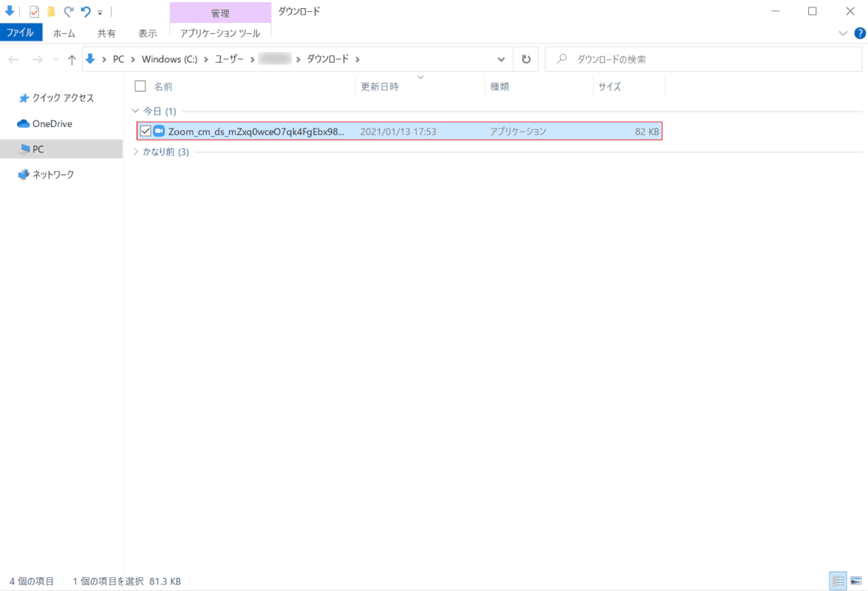
Task: Go back with the left arrow
Action: 13,59
